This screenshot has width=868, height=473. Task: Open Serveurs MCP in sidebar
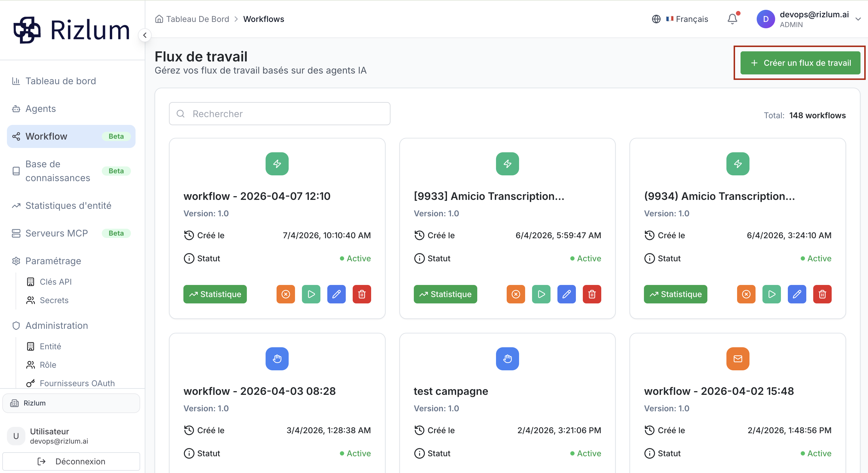tap(71, 233)
